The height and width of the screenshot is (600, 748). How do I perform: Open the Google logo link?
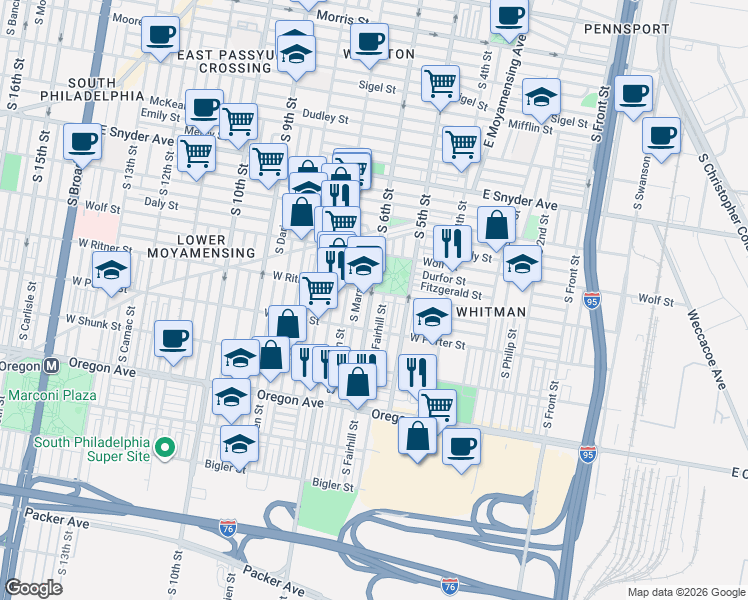33,588
